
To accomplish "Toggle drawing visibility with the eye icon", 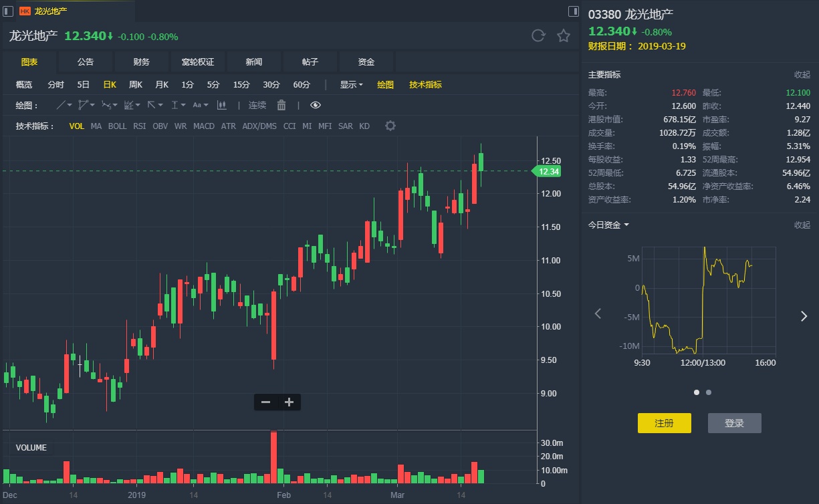I will [x=316, y=105].
